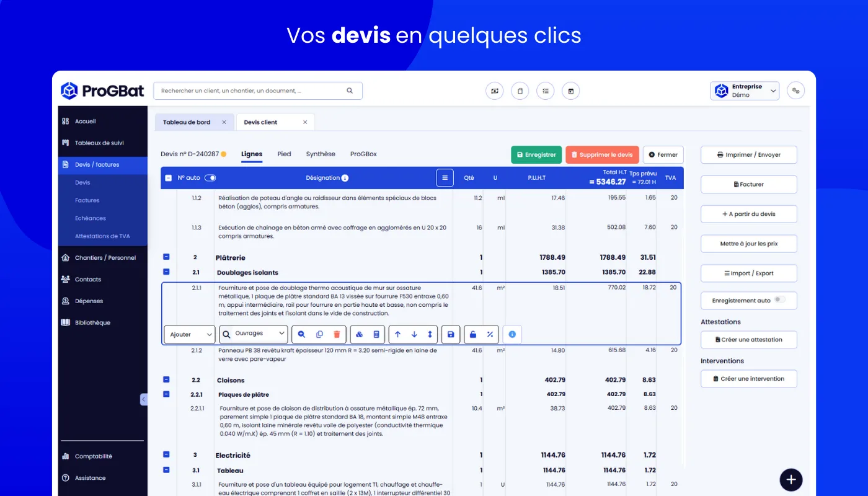The height and width of the screenshot is (496, 868).
Task: Click the Facturer button
Action: [x=749, y=184]
